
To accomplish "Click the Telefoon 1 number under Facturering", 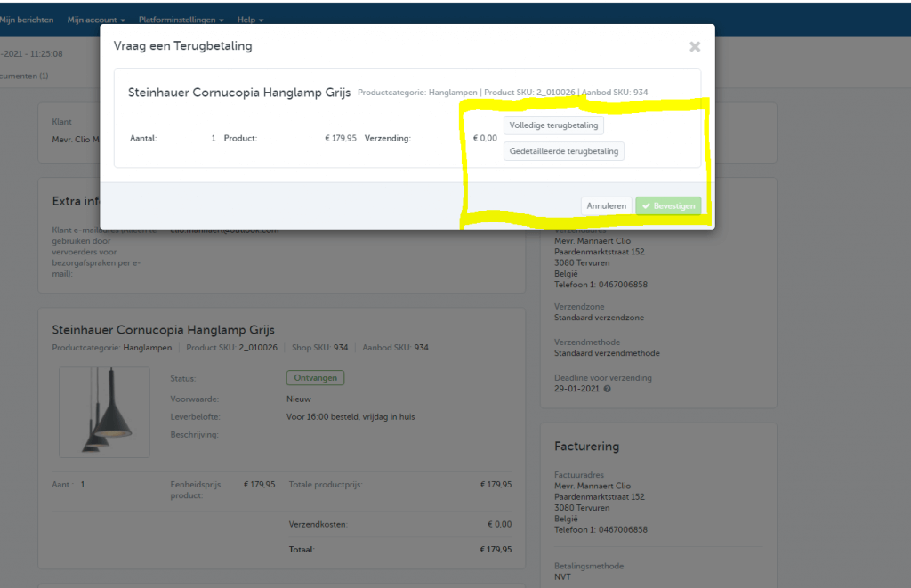I will pyautogui.click(x=623, y=529).
